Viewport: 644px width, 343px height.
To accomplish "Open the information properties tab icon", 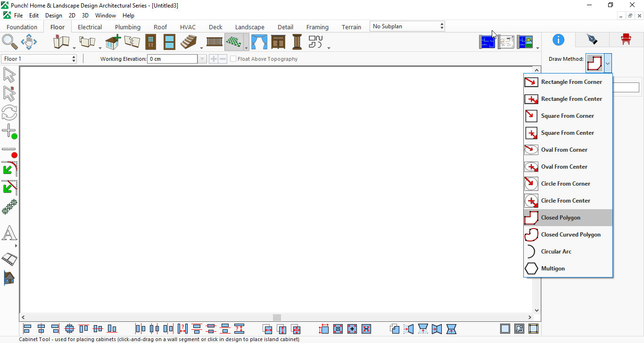I will (x=558, y=40).
